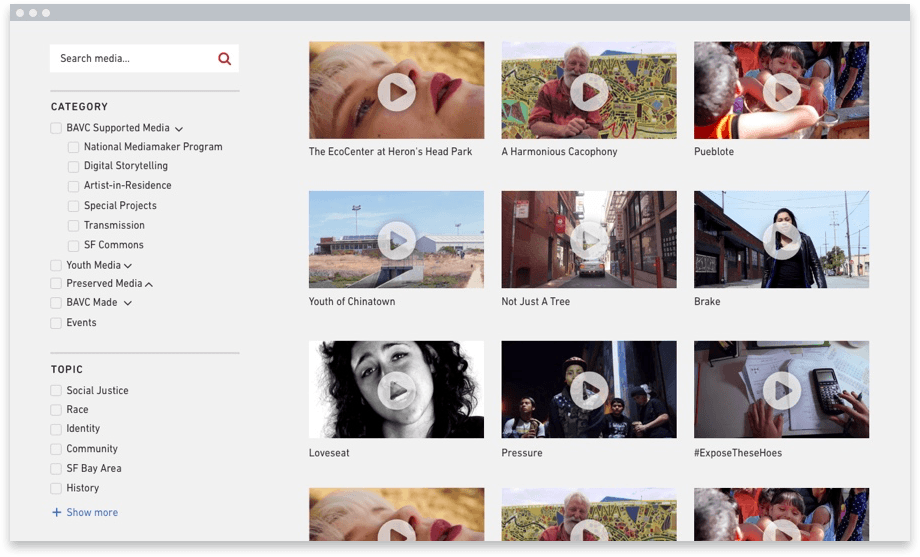
Task: Play the Pressure video
Action: [x=589, y=390]
